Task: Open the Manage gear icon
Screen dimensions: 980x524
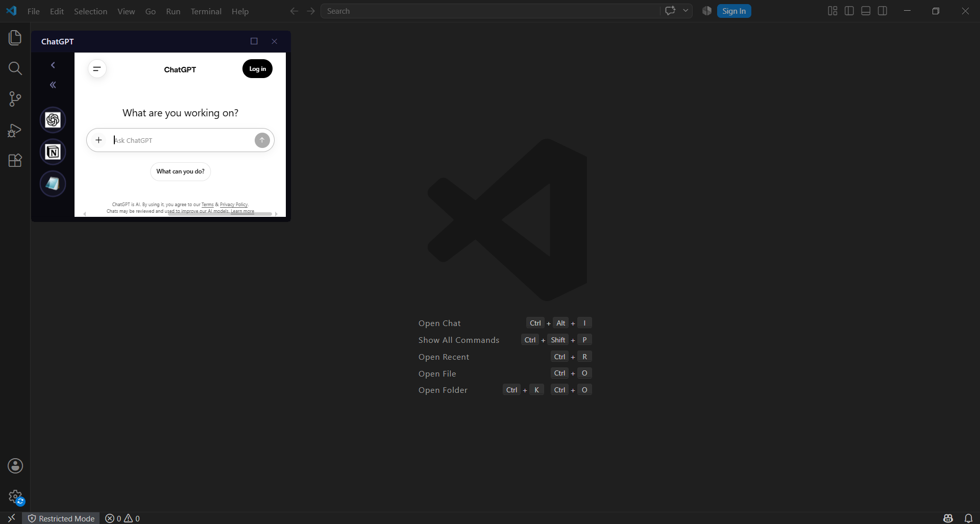Action: [15, 497]
